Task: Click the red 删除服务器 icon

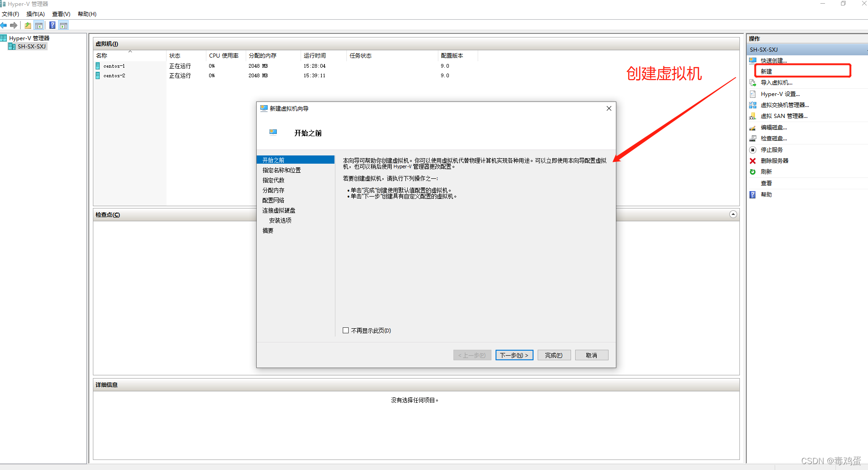Action: [753, 161]
